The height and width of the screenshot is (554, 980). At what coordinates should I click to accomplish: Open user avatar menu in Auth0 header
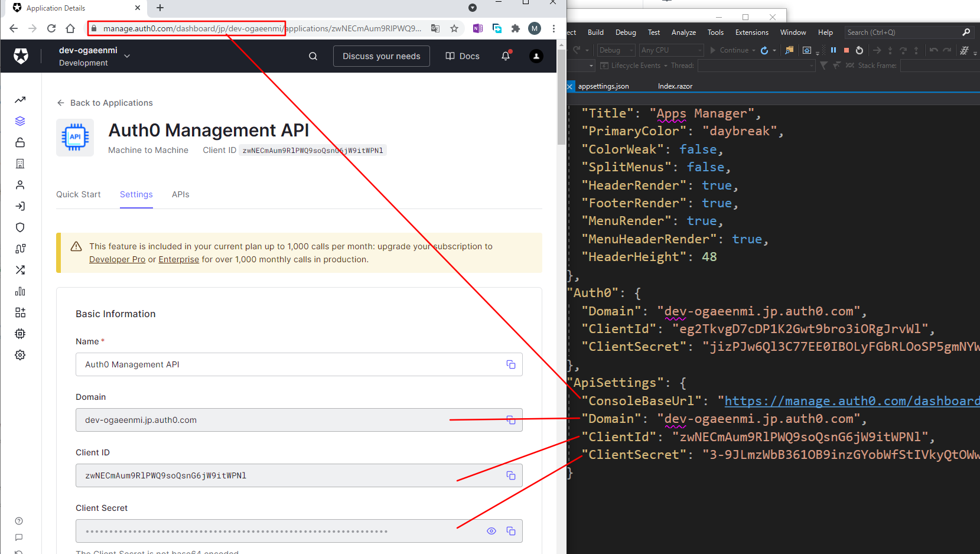coord(536,56)
